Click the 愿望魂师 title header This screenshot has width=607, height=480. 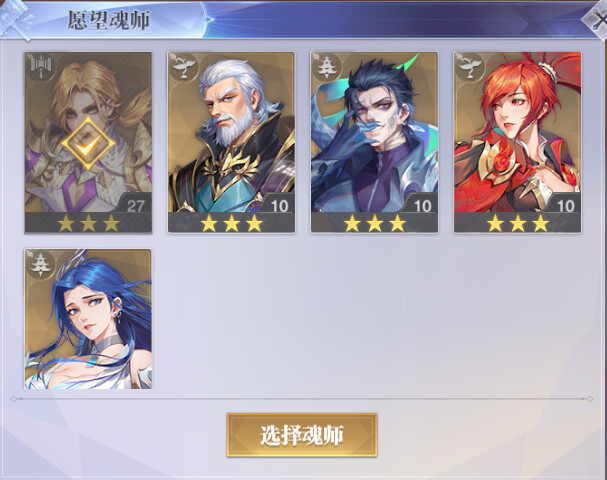click(108, 20)
